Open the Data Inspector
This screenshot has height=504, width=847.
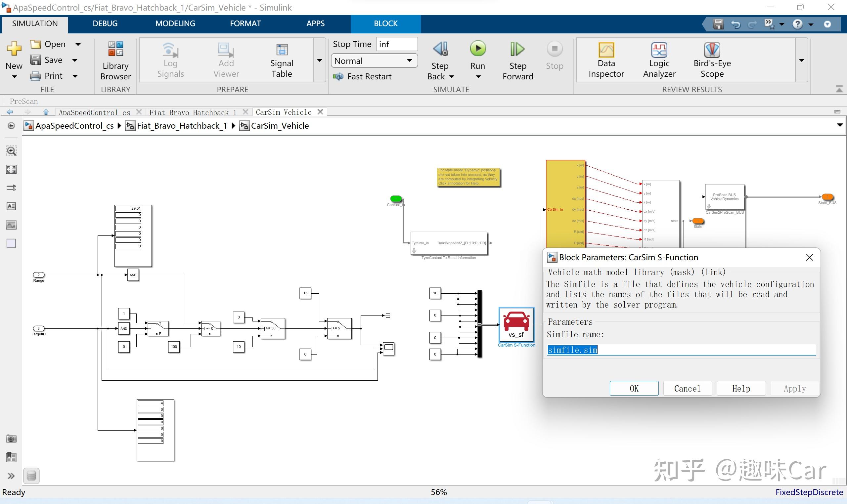coord(606,60)
